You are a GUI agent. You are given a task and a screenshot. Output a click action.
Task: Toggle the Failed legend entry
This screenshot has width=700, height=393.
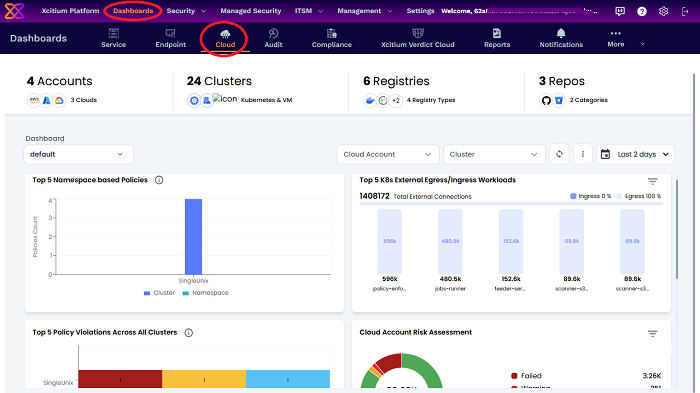click(526, 376)
